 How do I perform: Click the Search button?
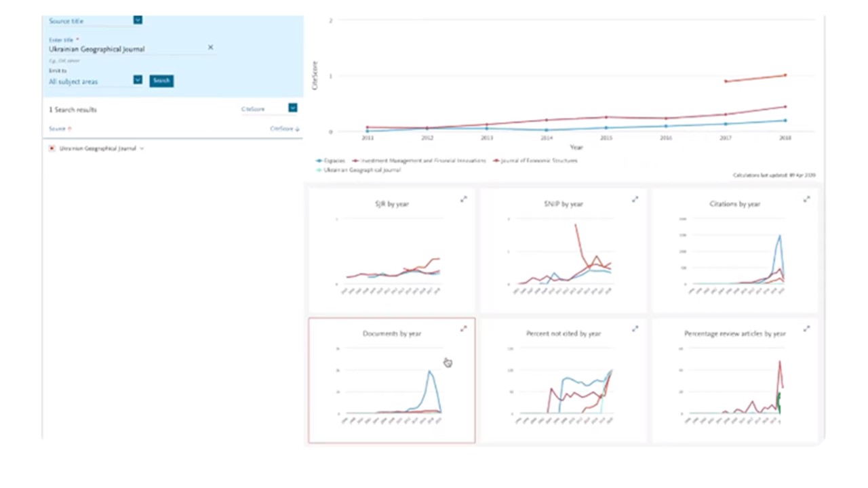tap(161, 81)
